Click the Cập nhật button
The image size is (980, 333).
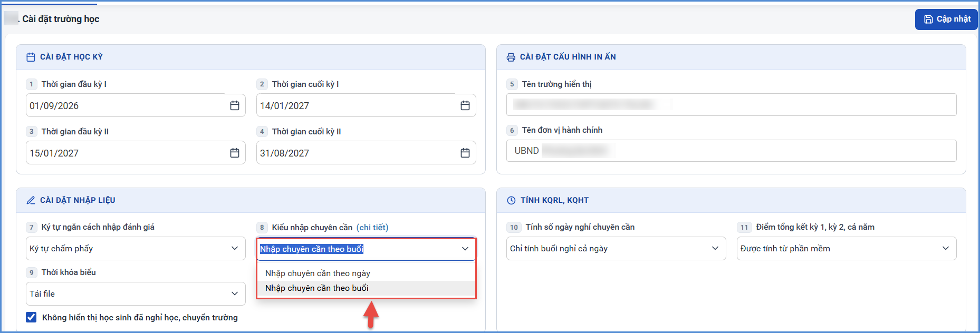[946, 19]
